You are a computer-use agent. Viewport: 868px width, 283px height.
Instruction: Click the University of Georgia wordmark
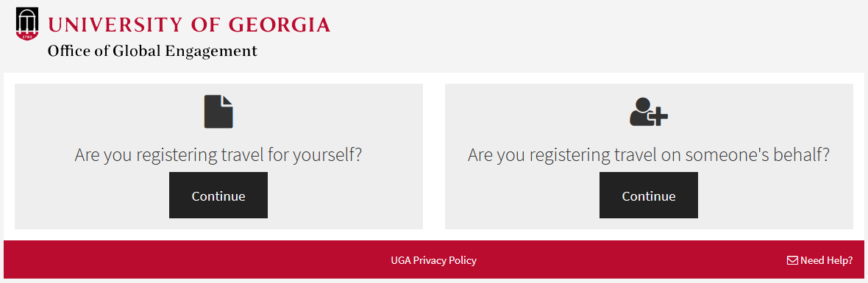click(189, 25)
